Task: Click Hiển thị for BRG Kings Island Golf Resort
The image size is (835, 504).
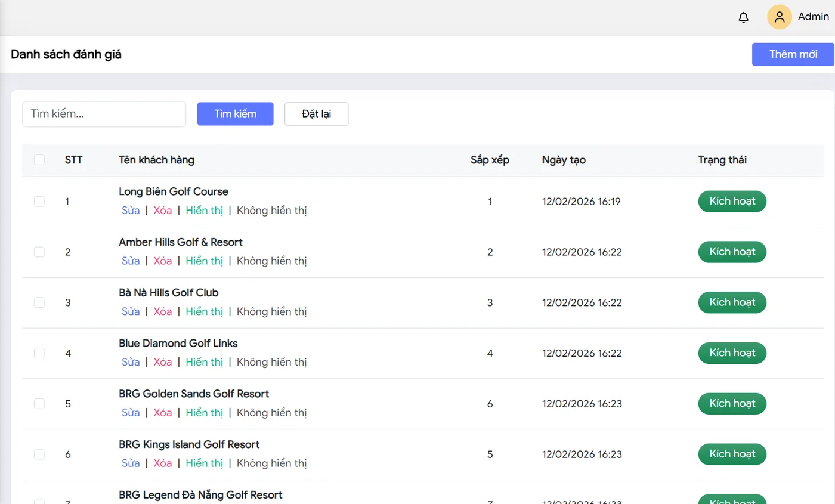Action: click(204, 463)
